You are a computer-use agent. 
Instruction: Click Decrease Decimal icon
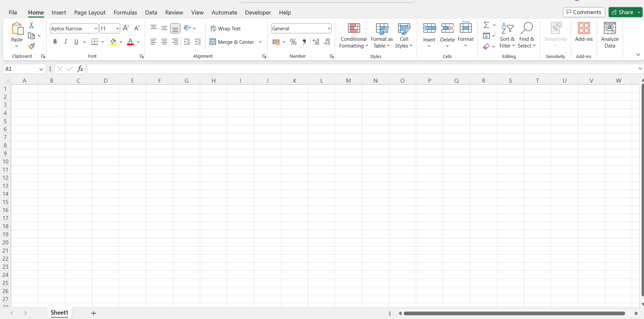click(x=327, y=42)
